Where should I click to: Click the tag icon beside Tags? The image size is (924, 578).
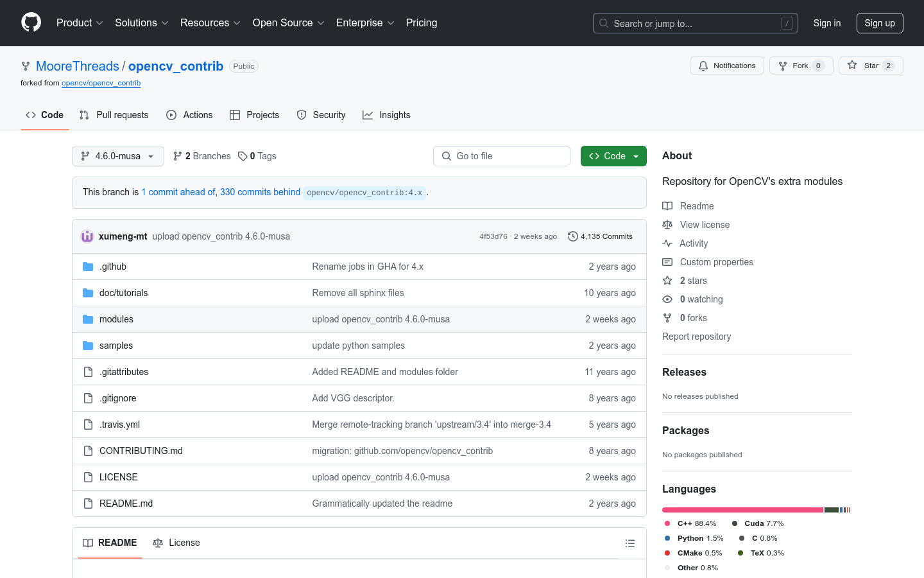coord(243,156)
